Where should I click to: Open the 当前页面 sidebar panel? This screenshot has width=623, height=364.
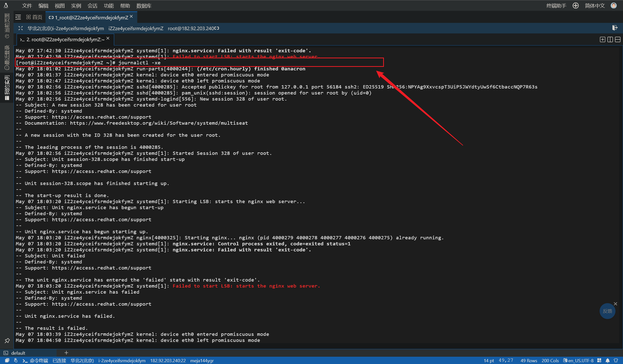point(7,26)
